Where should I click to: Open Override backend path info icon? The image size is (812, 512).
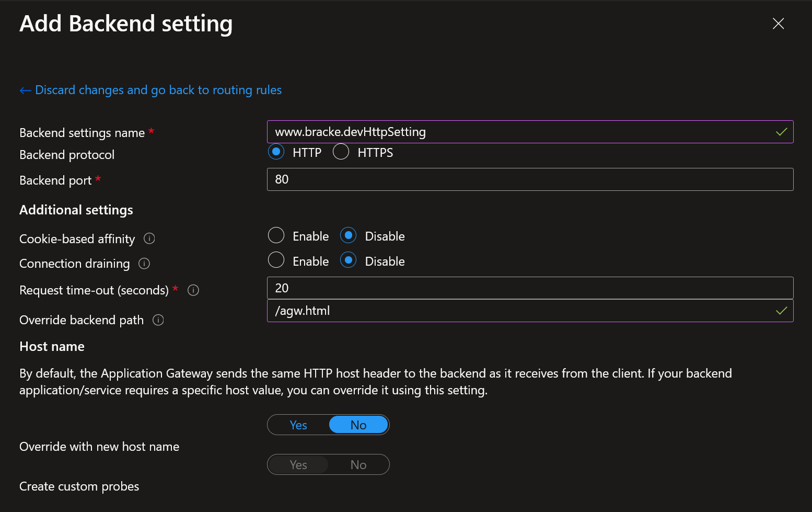[158, 320]
